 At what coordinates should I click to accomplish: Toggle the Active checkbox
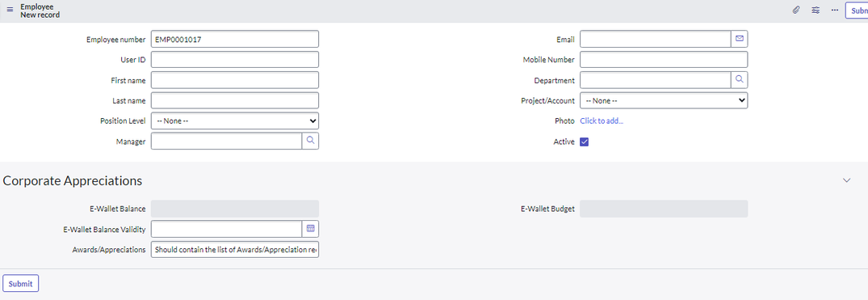(x=584, y=142)
